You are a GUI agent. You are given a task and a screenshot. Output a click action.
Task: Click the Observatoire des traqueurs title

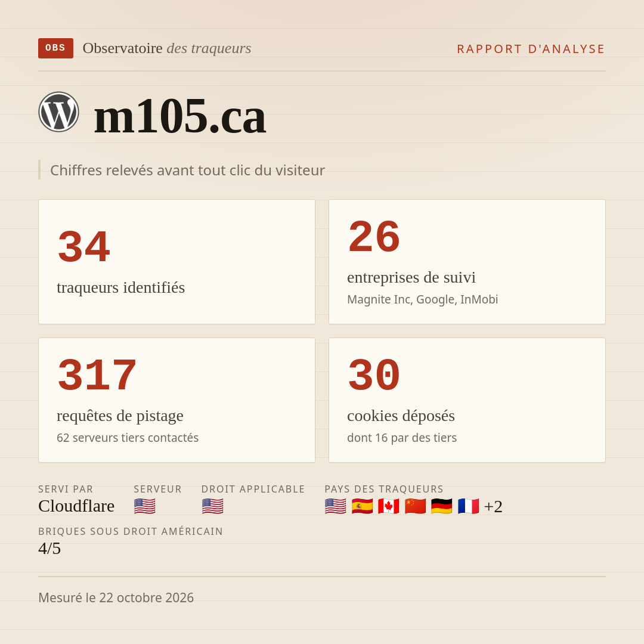pyautogui.click(x=167, y=48)
